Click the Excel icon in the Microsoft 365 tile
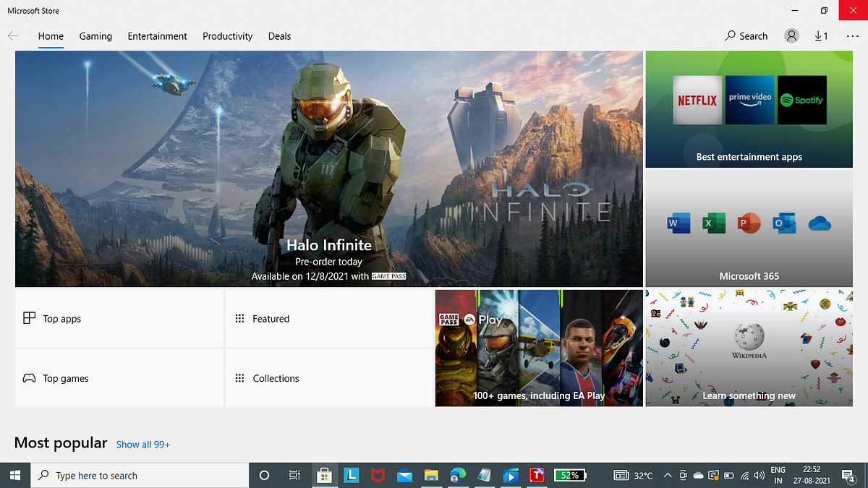Screen dimensions: 868x488 (713, 223)
